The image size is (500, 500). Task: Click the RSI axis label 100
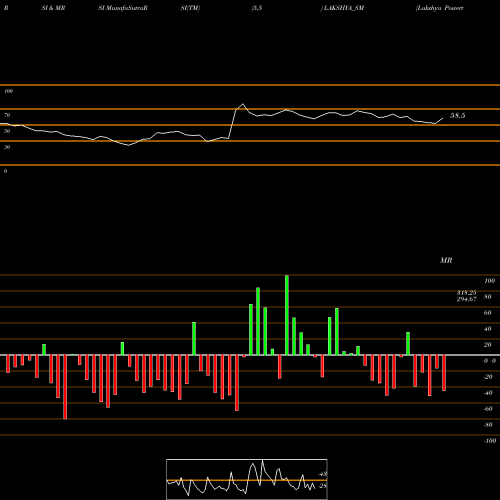coord(9,91)
